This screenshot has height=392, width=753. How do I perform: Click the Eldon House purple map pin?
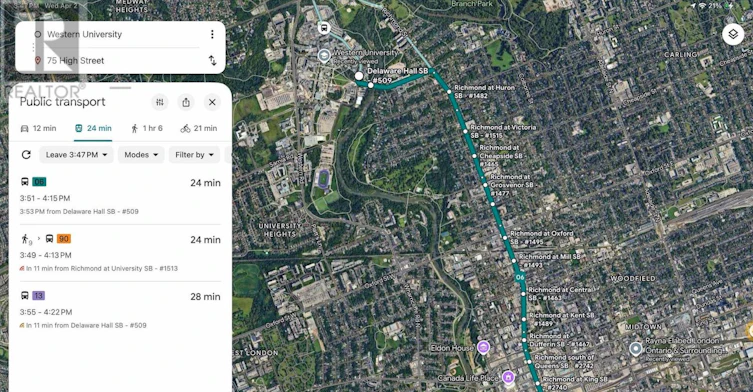pos(483,347)
